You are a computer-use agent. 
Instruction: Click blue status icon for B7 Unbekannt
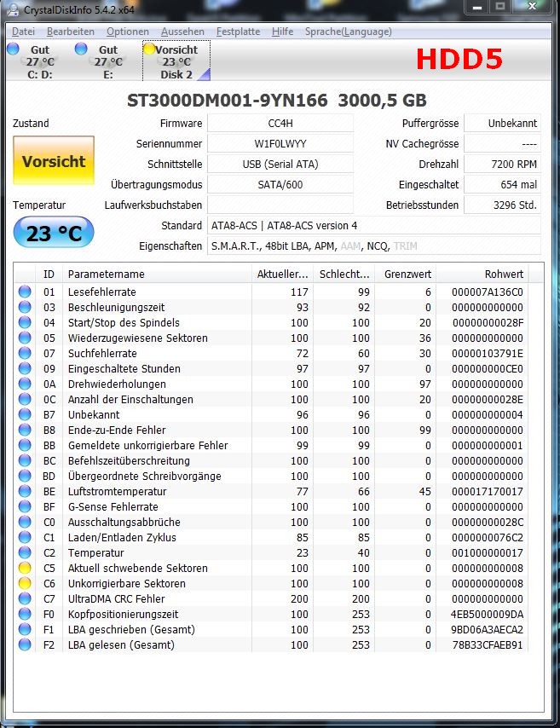point(25,414)
